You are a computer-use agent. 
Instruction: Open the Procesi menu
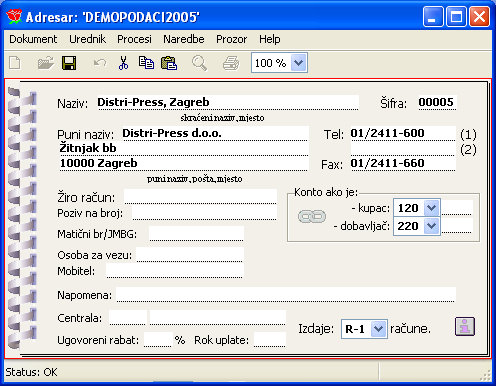(134, 39)
